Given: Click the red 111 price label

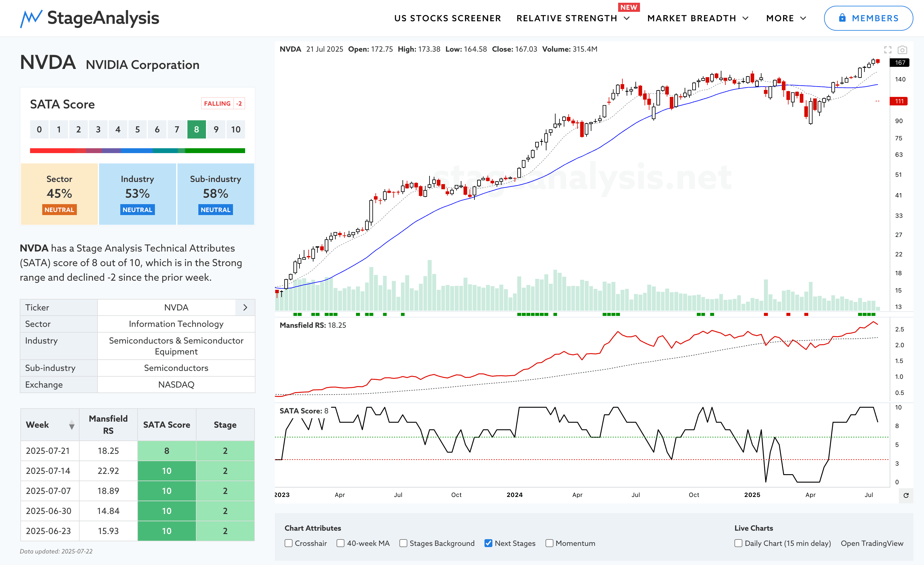Looking at the screenshot, I should [899, 101].
